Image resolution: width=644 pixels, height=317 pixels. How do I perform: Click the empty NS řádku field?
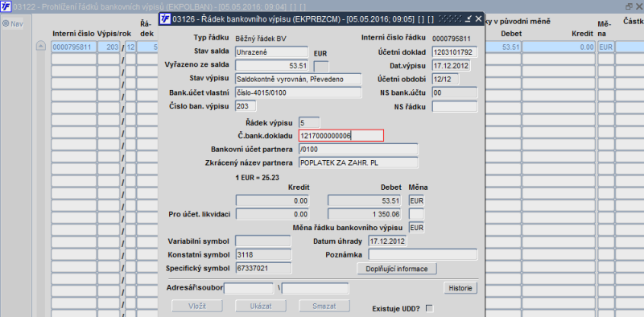(455, 107)
